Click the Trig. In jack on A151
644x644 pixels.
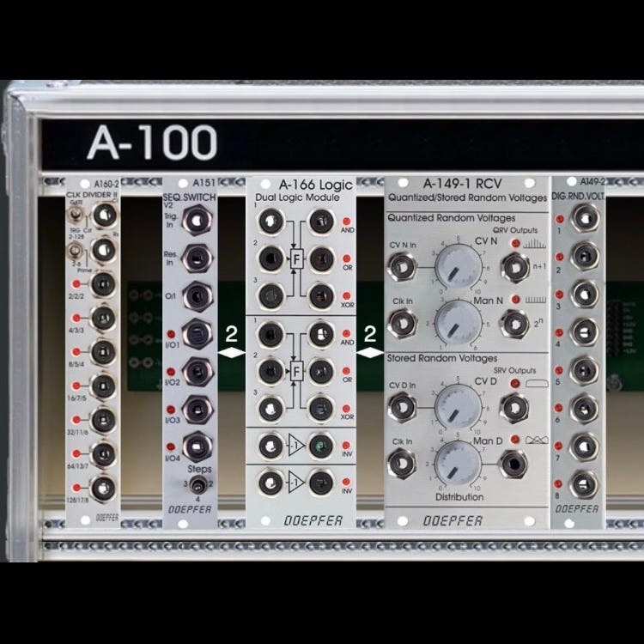tap(197, 221)
